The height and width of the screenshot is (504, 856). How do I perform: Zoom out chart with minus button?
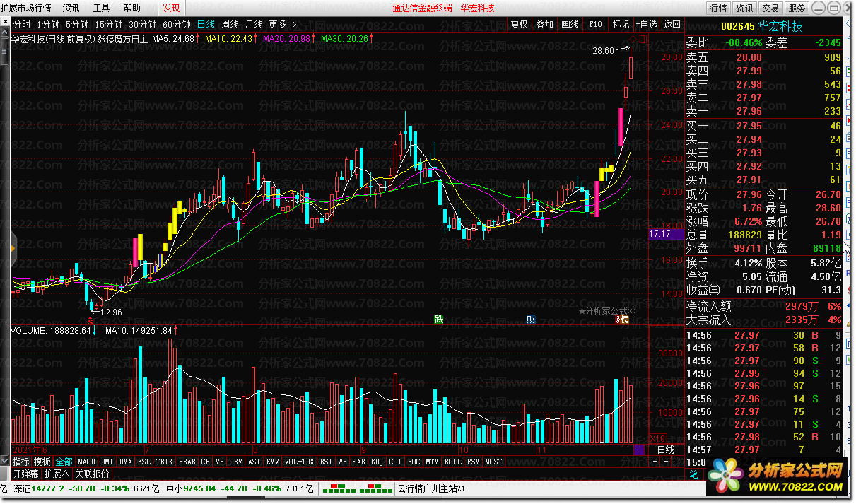point(666,462)
